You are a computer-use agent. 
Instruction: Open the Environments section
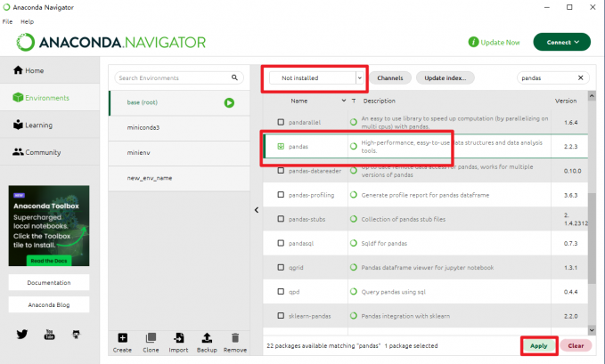(50, 98)
